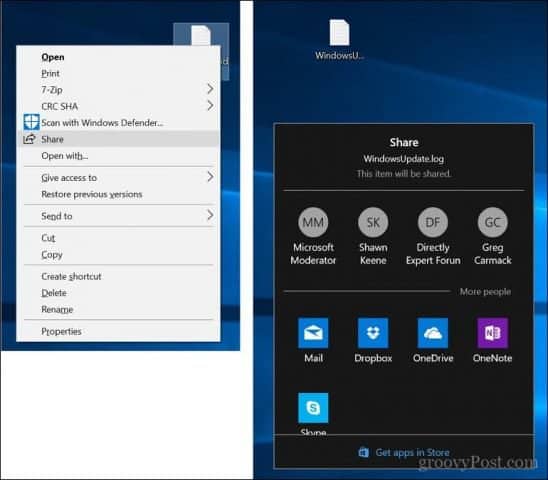
Task: Select the GC Greg Carmack contact avatar
Action: pos(492,222)
